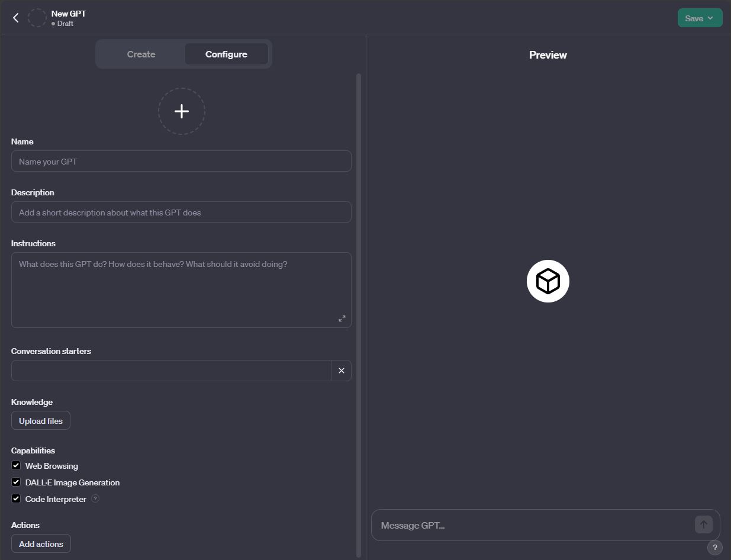Click the Code Interpreter help icon

[95, 499]
